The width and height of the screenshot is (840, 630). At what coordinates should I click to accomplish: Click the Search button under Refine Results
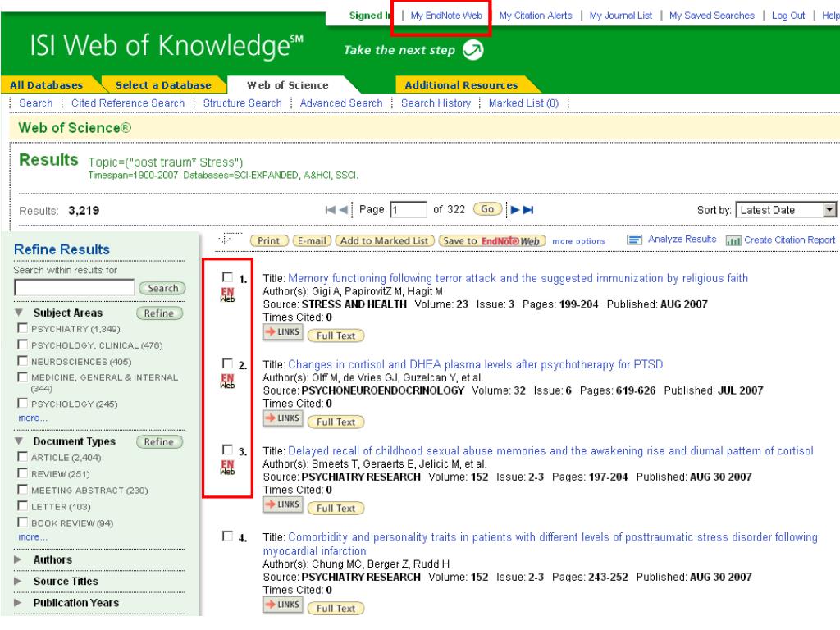[x=163, y=288]
